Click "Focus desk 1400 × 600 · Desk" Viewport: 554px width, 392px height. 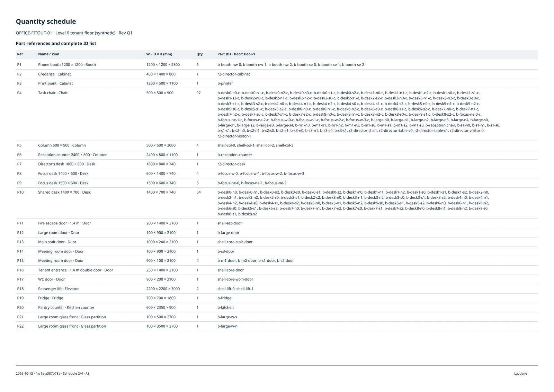(63, 173)
